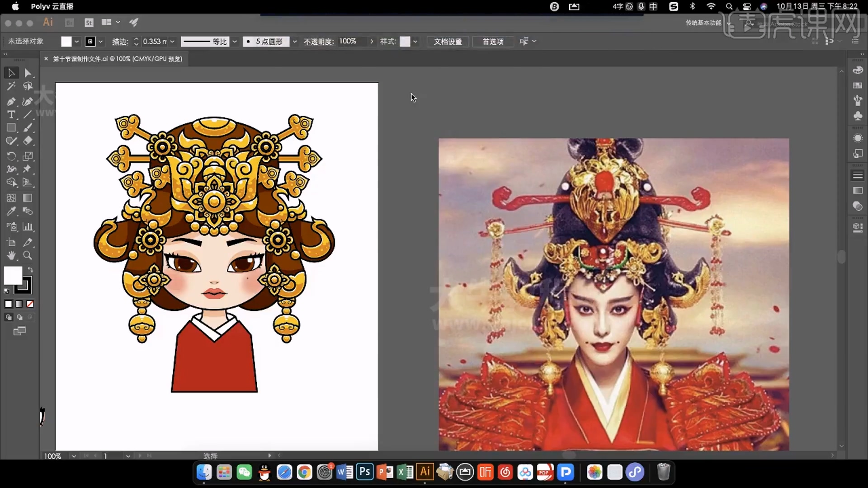Set paint mode to None
This screenshot has width=868, height=488.
click(30, 304)
